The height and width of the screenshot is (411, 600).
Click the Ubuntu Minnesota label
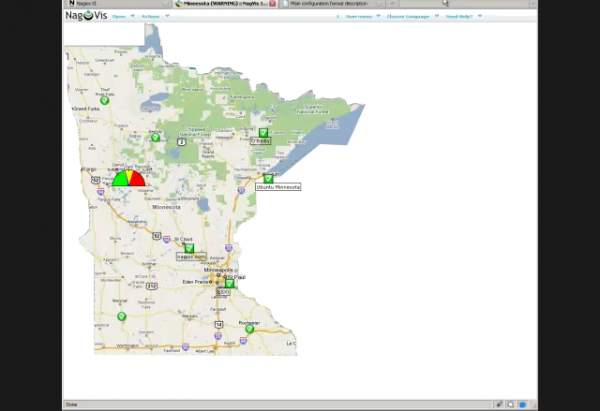point(278,187)
